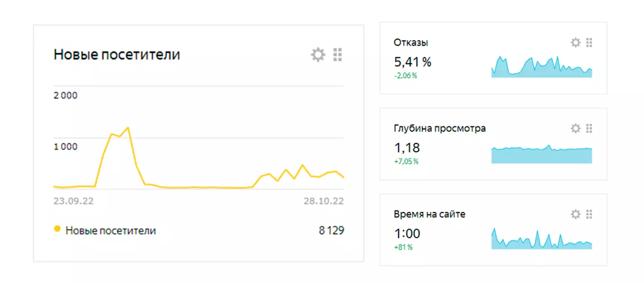The width and height of the screenshot is (644, 283).
Task: Open gear settings on Время на сайте widget
Action: [576, 214]
